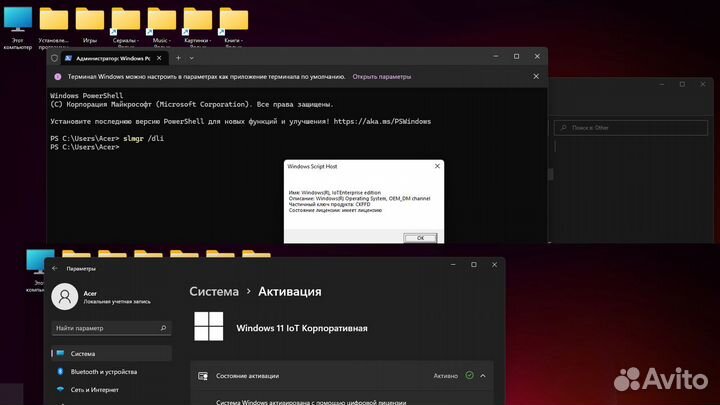Open the 'Книги' shortcut folder

(x=233, y=27)
